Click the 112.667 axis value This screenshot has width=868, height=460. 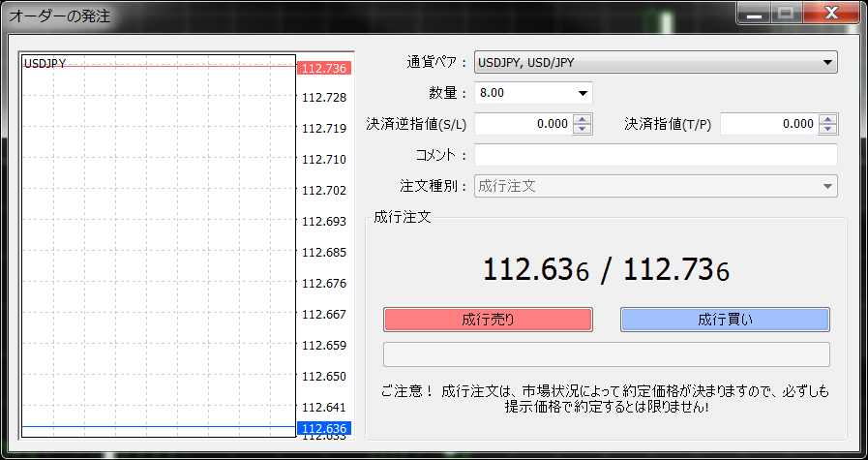click(x=324, y=315)
